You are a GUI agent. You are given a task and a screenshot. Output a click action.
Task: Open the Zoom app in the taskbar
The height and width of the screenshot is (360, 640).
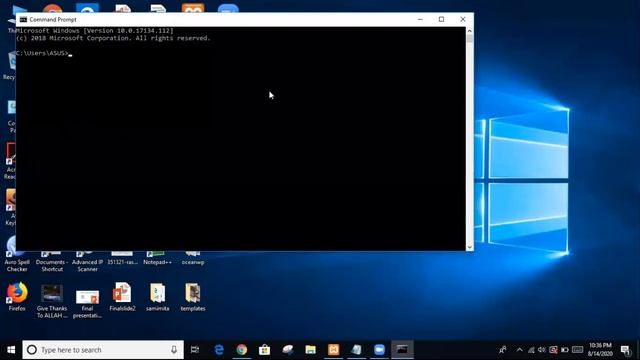pos(379,350)
